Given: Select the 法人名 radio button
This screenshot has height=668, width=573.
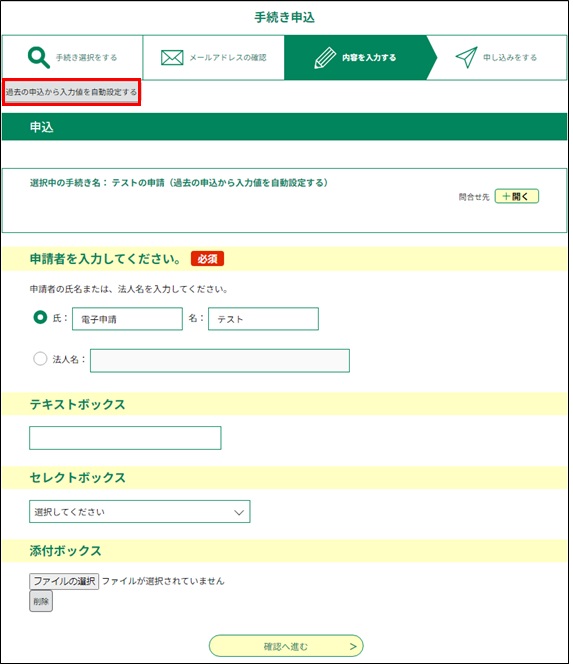Looking at the screenshot, I should (x=40, y=358).
